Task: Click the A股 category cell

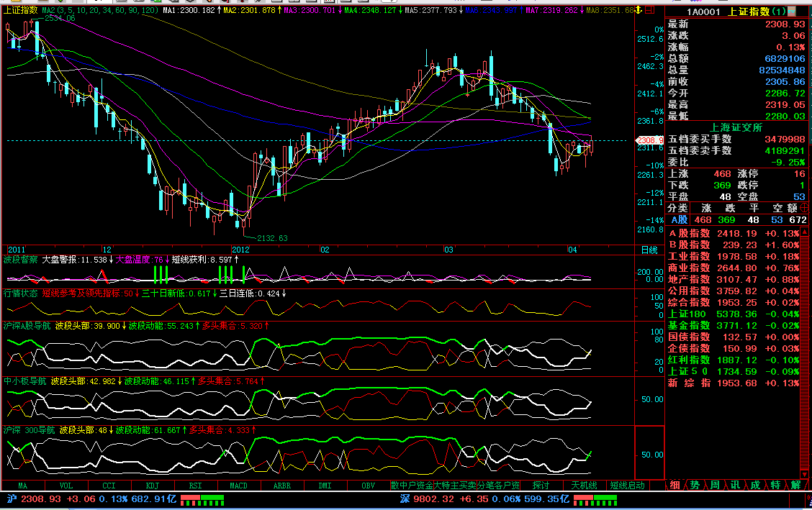Action: 679,220
